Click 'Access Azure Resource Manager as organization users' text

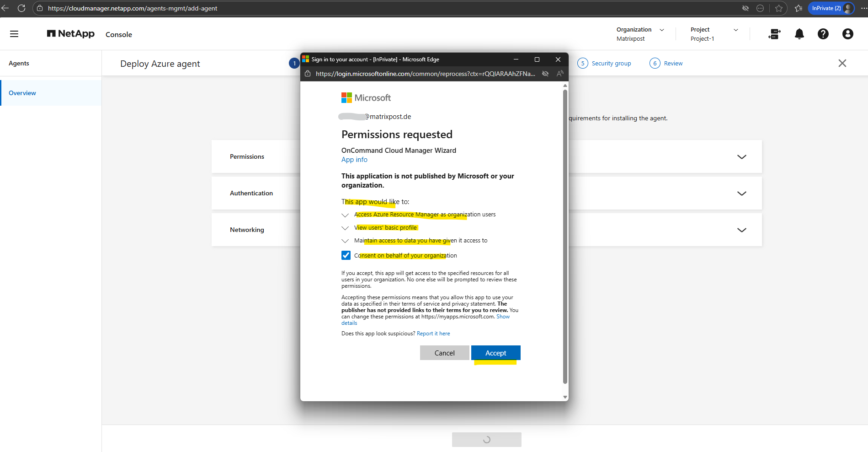point(425,215)
